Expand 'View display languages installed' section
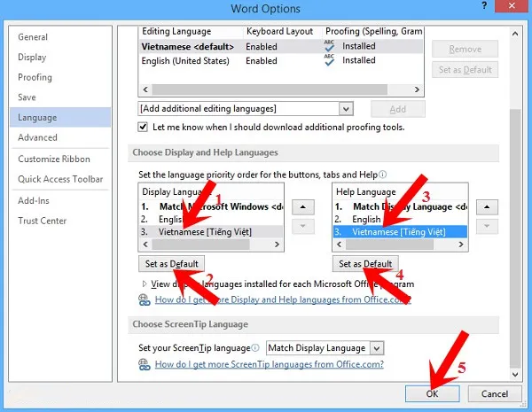The width and height of the screenshot is (532, 412). (x=145, y=284)
